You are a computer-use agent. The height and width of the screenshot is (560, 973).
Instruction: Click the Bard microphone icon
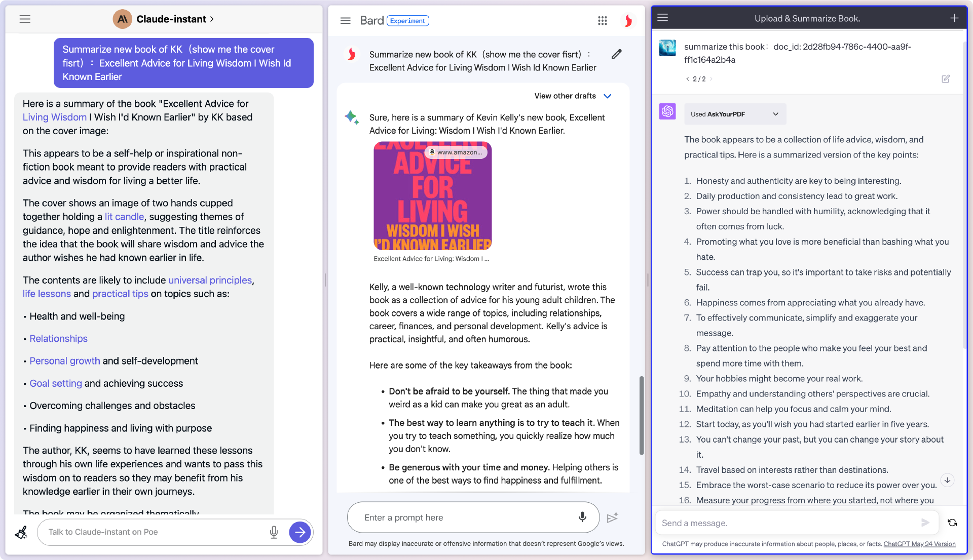(582, 517)
